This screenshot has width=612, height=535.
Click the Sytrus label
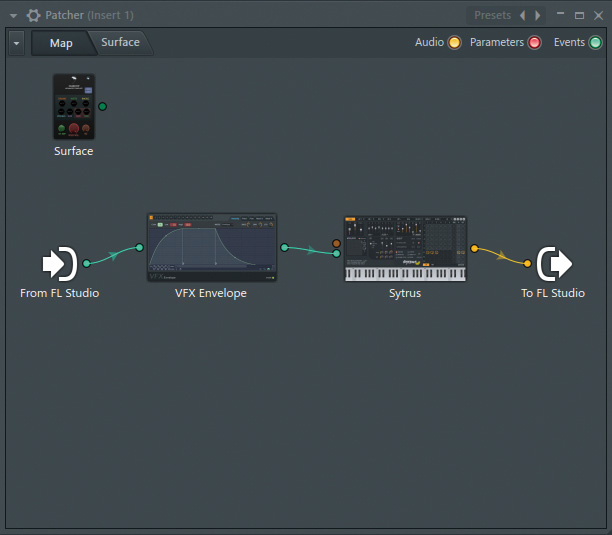point(405,293)
